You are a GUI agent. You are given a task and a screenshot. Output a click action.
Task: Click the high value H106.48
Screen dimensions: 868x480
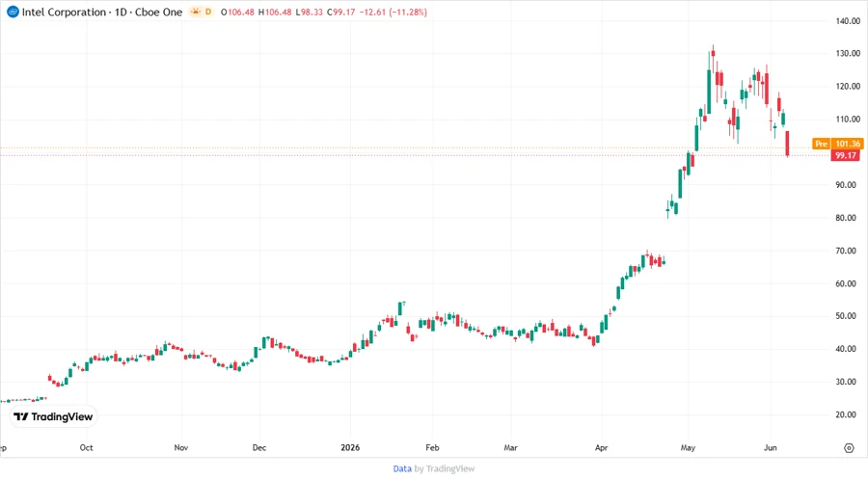tap(275, 13)
